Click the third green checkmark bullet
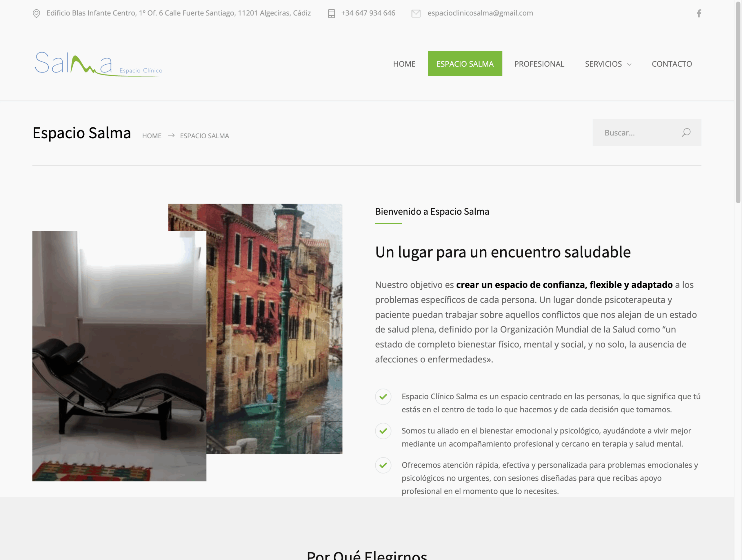 pos(383,465)
